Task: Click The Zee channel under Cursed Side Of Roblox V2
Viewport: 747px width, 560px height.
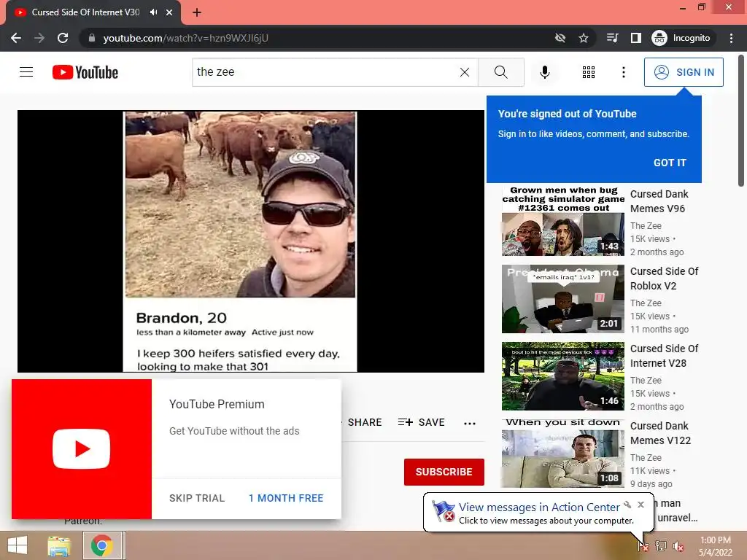Action: [x=646, y=303]
